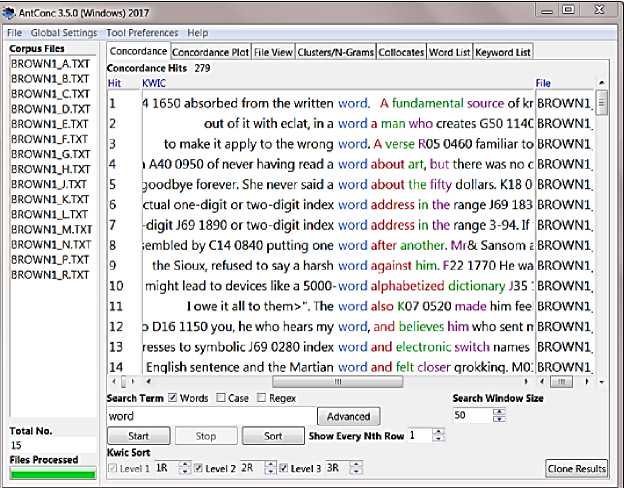
Task: Click the KWIC horizontal scrollbar thumb
Action: click(x=338, y=382)
